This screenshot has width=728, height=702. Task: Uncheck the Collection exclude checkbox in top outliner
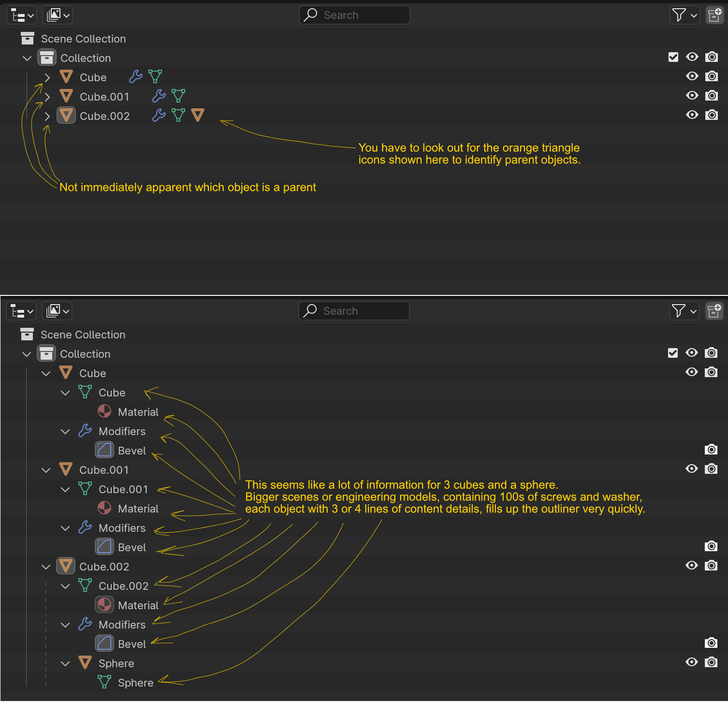pos(673,57)
